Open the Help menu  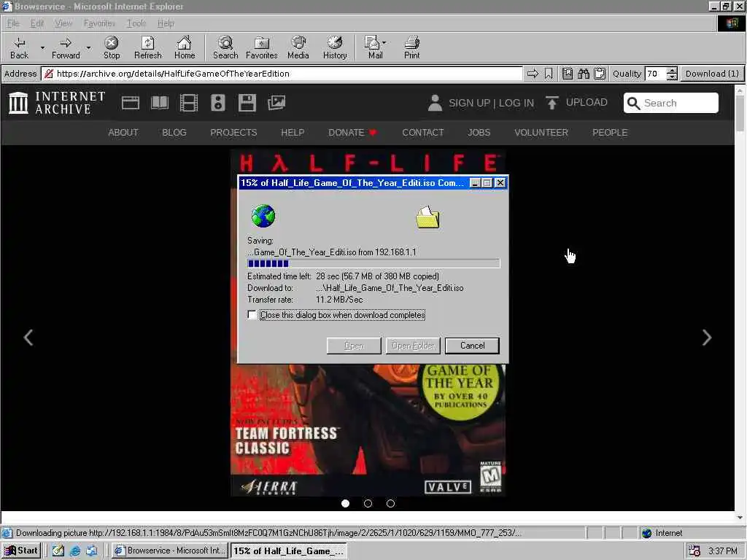166,23
